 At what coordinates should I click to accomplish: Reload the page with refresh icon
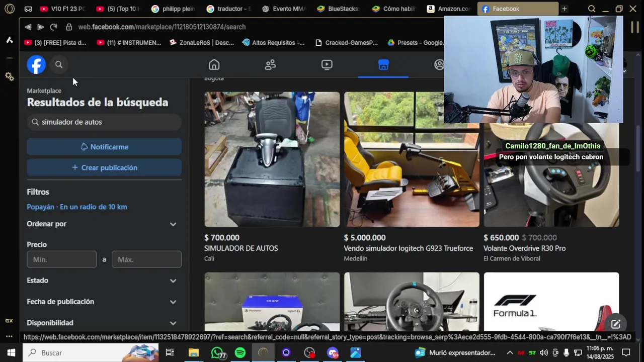[53, 27]
